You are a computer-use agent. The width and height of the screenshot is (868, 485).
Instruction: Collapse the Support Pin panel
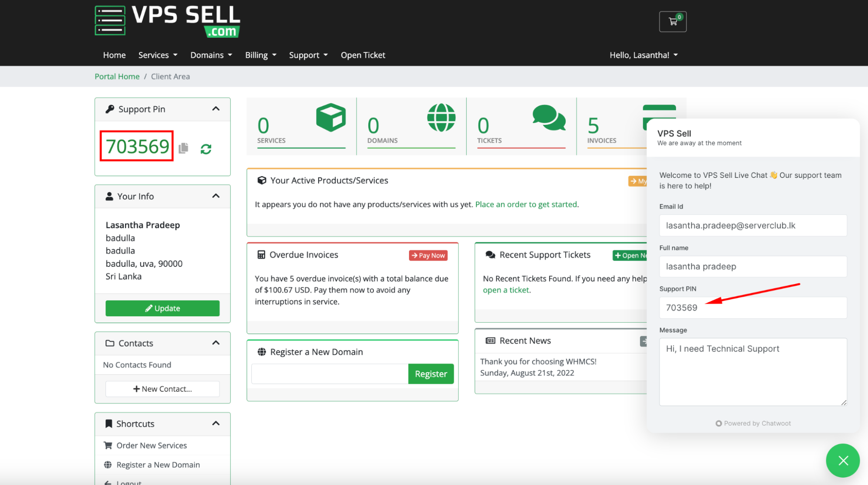click(216, 109)
